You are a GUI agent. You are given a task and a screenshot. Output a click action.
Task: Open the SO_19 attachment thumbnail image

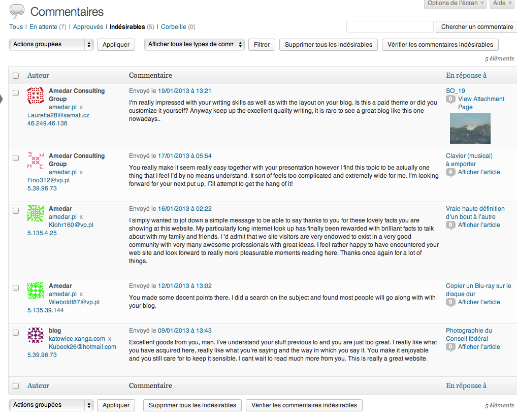coord(470,128)
